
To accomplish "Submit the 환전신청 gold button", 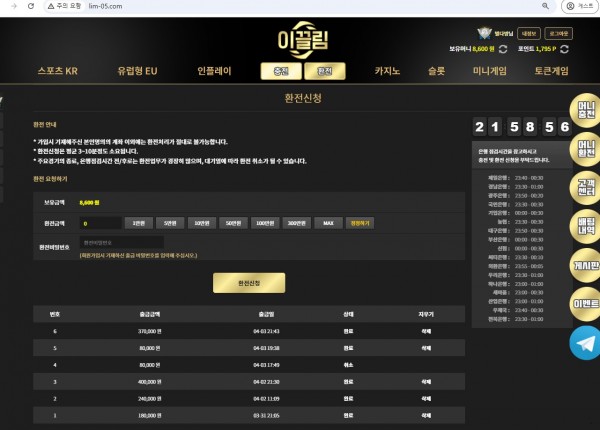I will click(x=249, y=283).
